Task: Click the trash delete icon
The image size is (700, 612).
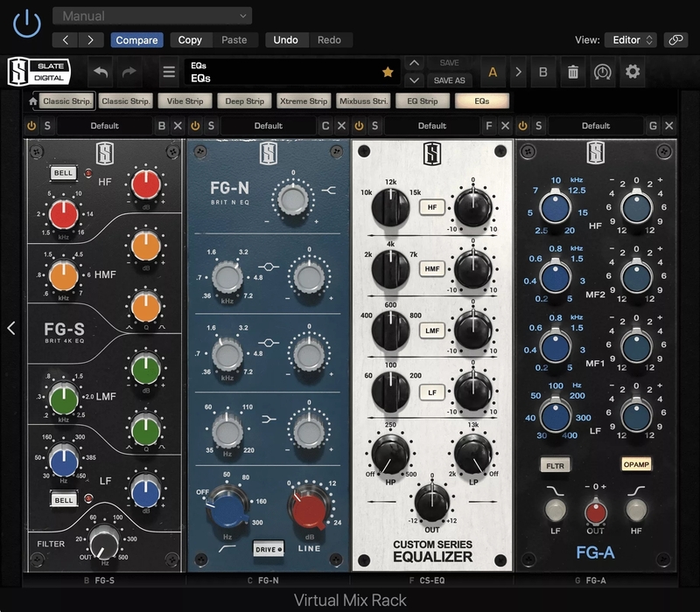Action: point(573,72)
